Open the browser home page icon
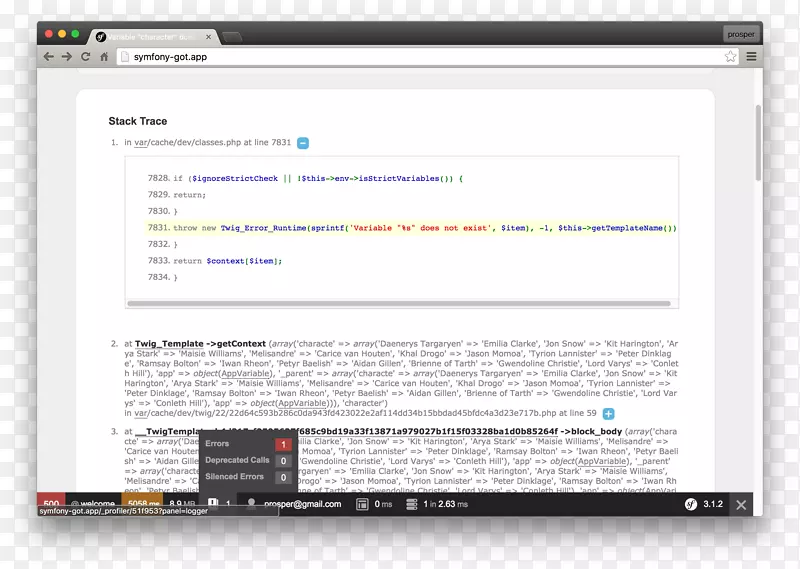The width and height of the screenshot is (800, 569). point(104,57)
